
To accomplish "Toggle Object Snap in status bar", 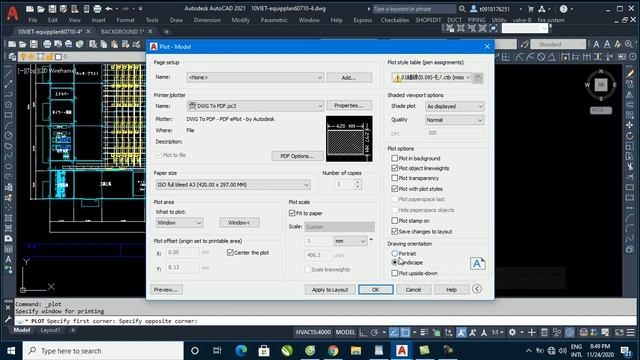I will (405, 332).
